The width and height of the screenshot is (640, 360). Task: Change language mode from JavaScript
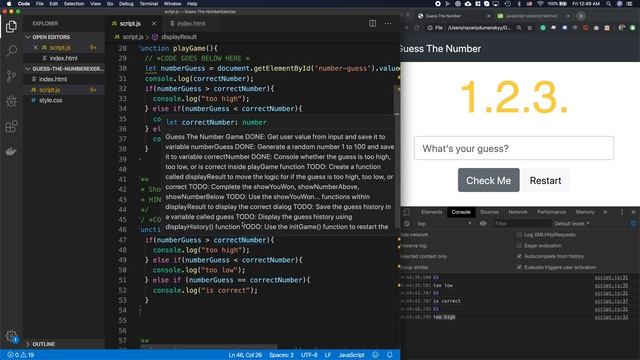351,355
